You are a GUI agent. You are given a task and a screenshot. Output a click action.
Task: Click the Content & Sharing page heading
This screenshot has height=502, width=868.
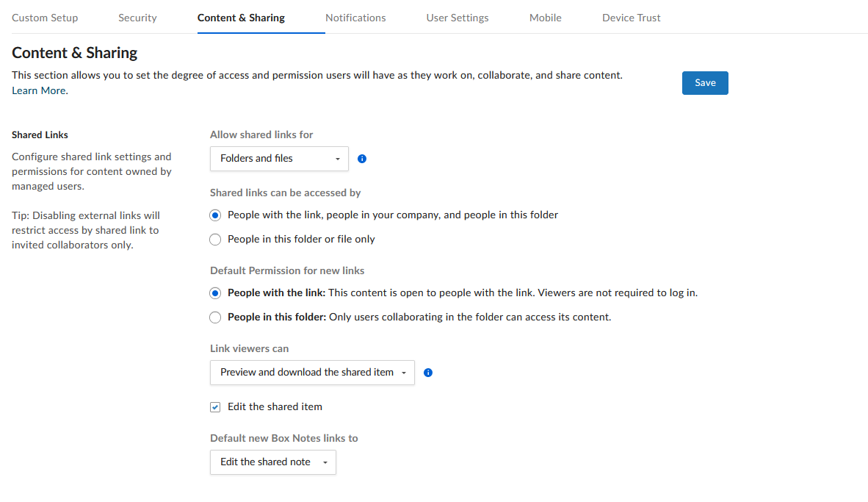[75, 53]
